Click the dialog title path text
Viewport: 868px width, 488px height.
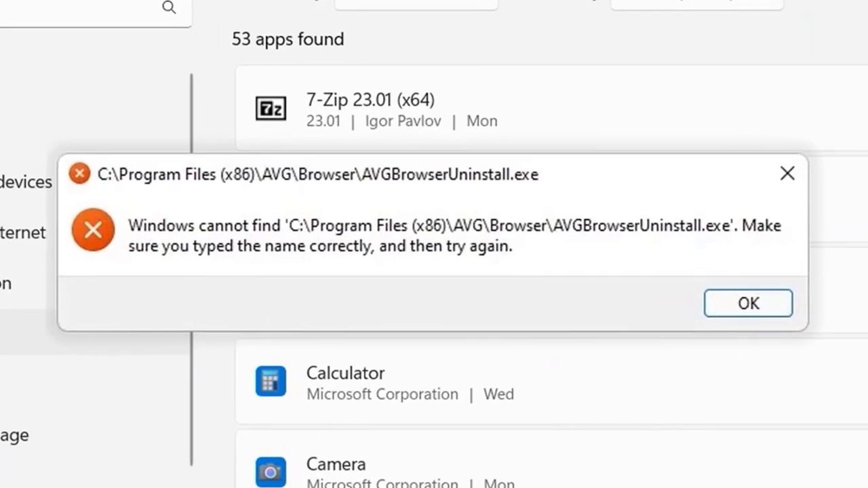[x=318, y=174]
